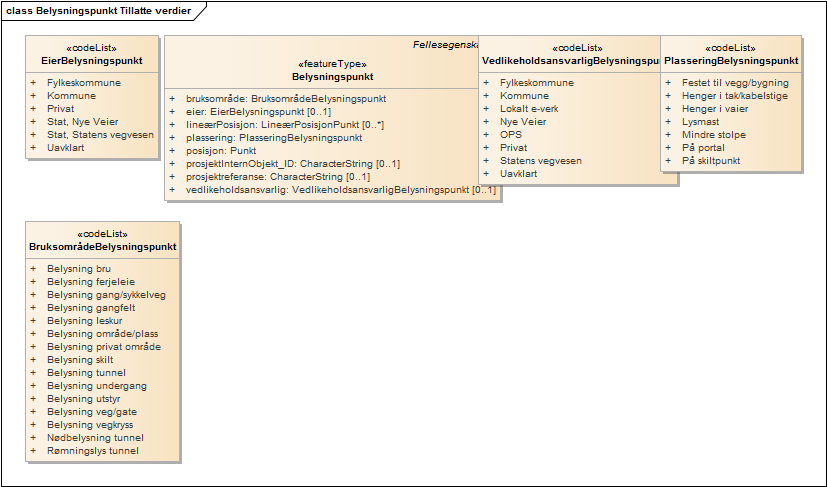
Task: Click the plus marker beside Lysmast
Action: (x=669, y=122)
